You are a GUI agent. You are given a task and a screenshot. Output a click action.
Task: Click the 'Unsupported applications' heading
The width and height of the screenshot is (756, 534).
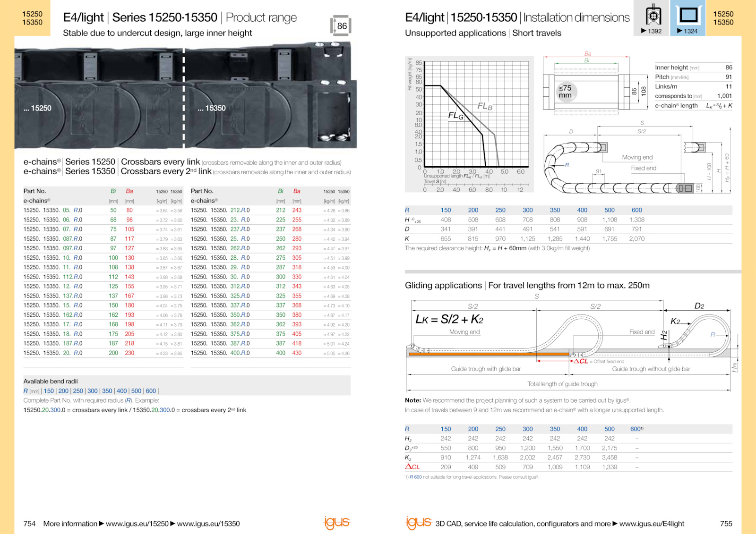tap(455, 33)
